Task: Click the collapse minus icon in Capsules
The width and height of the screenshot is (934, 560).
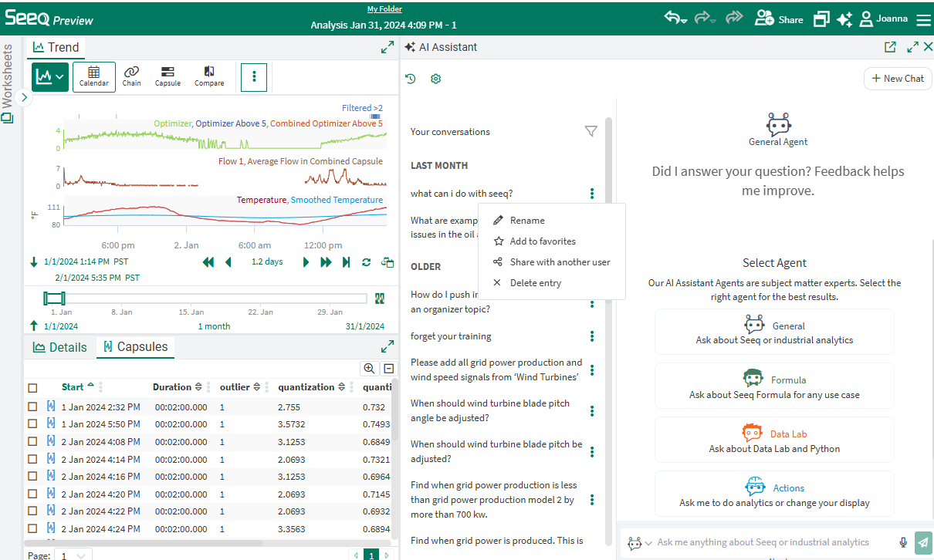Action: pyautogui.click(x=388, y=369)
